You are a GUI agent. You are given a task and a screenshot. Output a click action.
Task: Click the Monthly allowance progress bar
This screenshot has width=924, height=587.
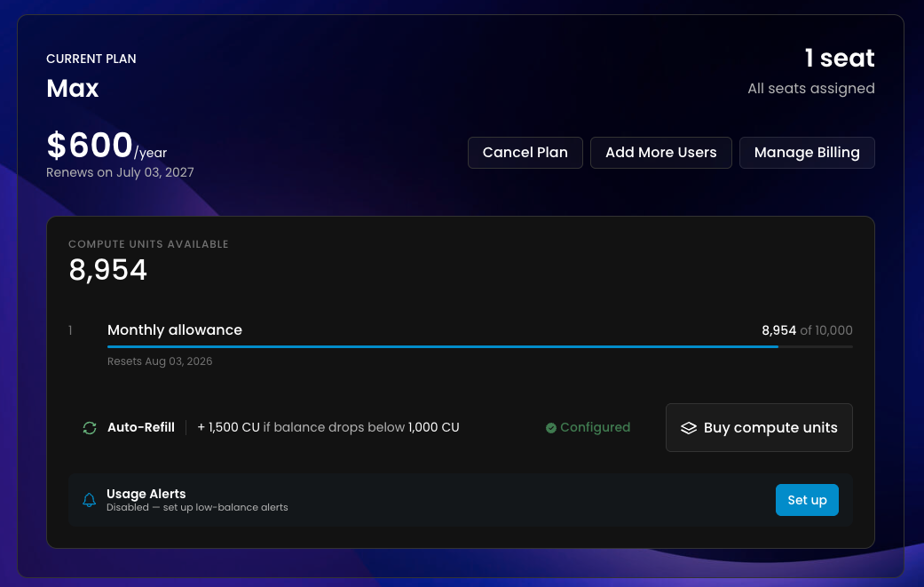479,347
